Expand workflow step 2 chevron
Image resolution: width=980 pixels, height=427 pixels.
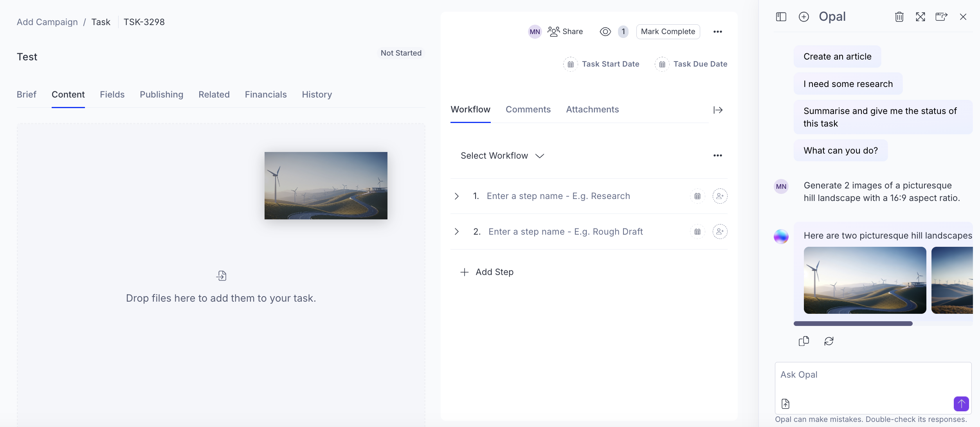(456, 232)
